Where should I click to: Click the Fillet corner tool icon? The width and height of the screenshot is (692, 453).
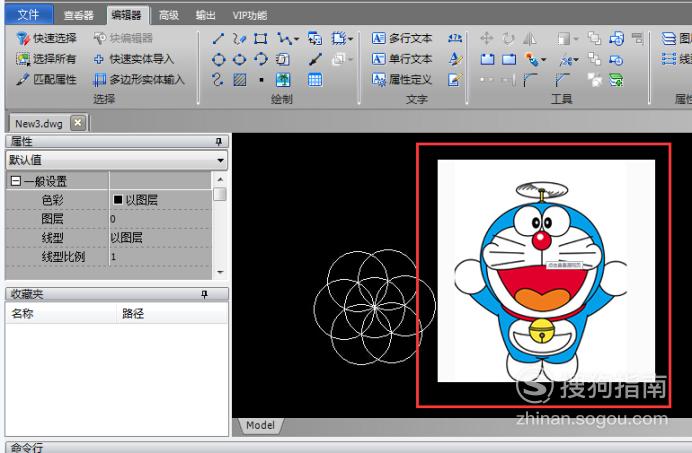530,80
